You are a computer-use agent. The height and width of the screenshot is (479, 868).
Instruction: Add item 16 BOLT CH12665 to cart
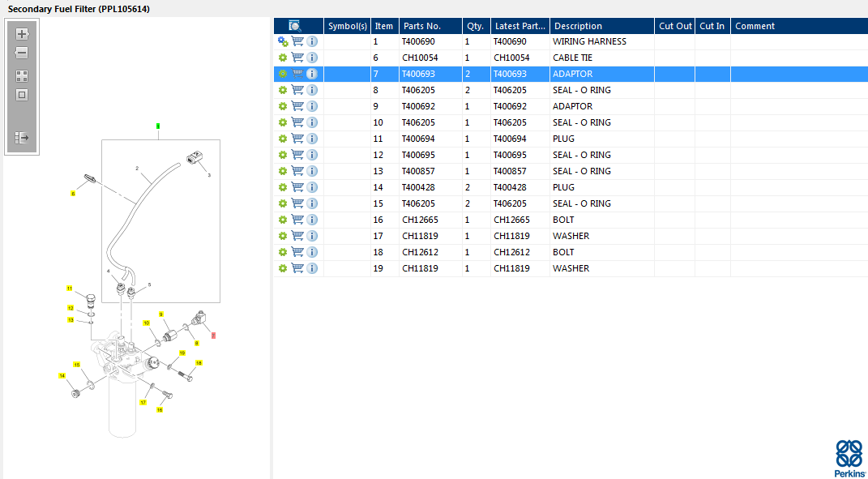(x=297, y=220)
